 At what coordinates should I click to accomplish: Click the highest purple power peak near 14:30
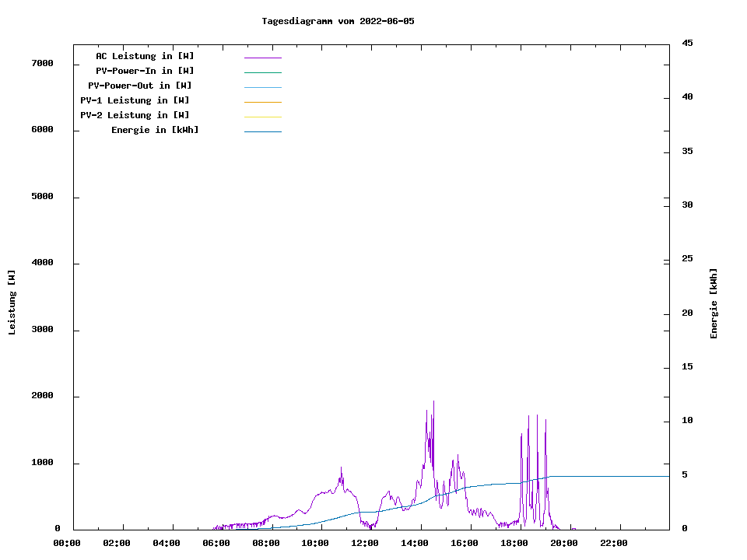pos(433,403)
